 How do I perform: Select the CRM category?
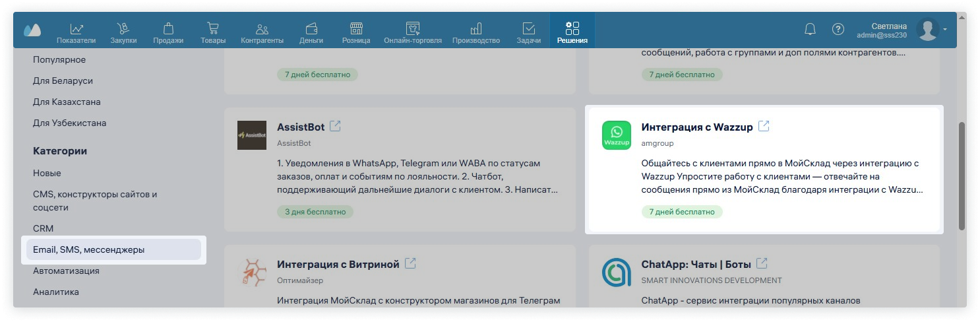[43, 229]
